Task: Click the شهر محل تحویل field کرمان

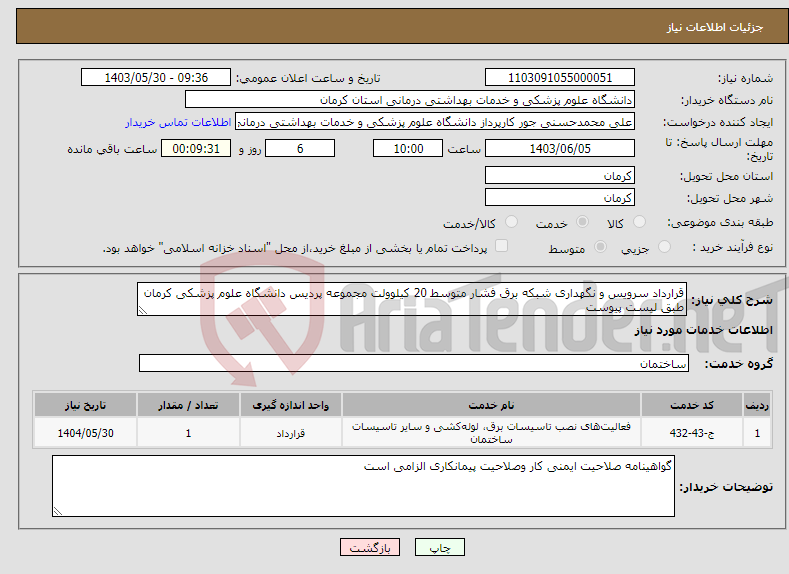Action: coord(560,197)
